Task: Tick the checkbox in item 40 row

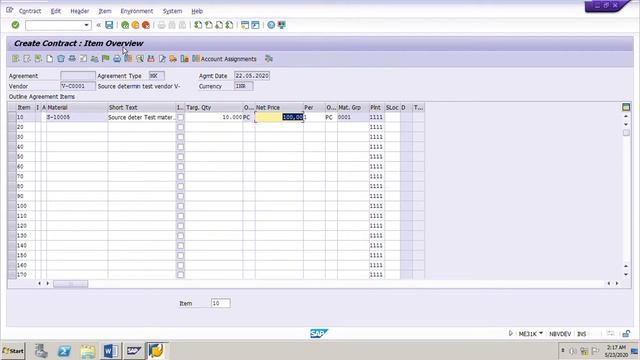Action: pyautogui.click(x=180, y=147)
